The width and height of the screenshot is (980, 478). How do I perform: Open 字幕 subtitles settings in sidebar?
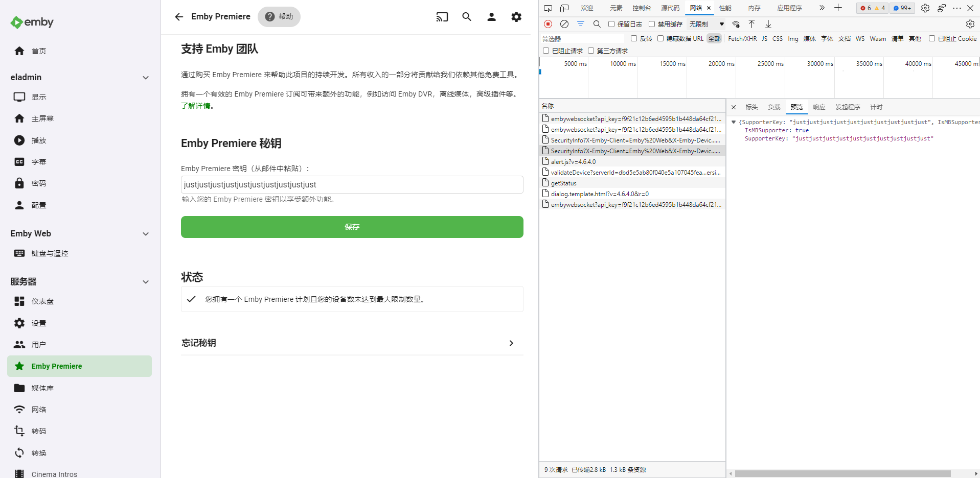pyautogui.click(x=79, y=162)
